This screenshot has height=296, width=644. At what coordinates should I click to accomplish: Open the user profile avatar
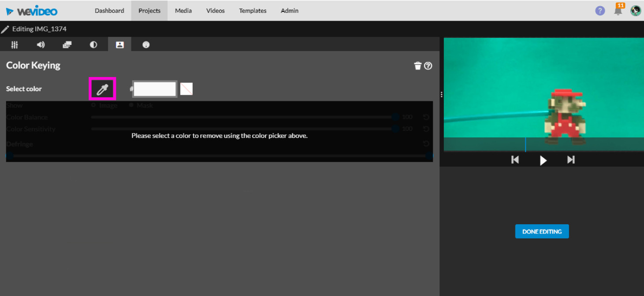(636, 11)
